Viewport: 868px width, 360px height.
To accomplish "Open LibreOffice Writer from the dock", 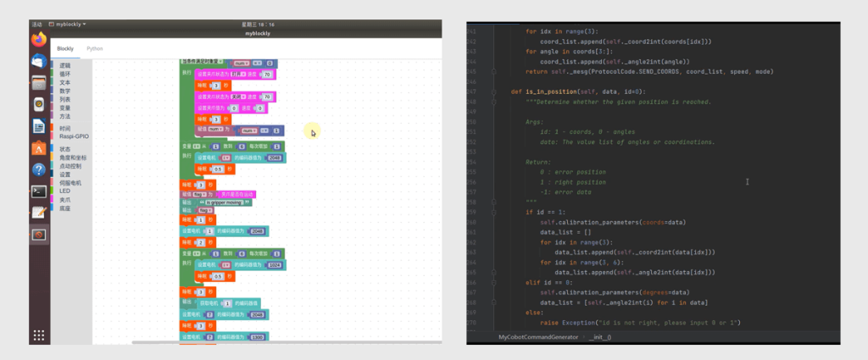I will (x=38, y=126).
